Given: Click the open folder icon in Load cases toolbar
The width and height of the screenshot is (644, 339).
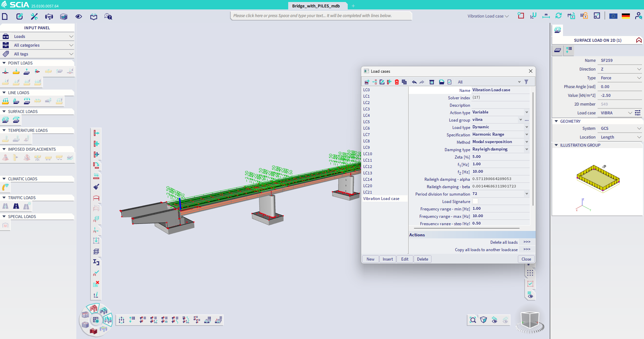Looking at the screenshot, I should (442, 82).
